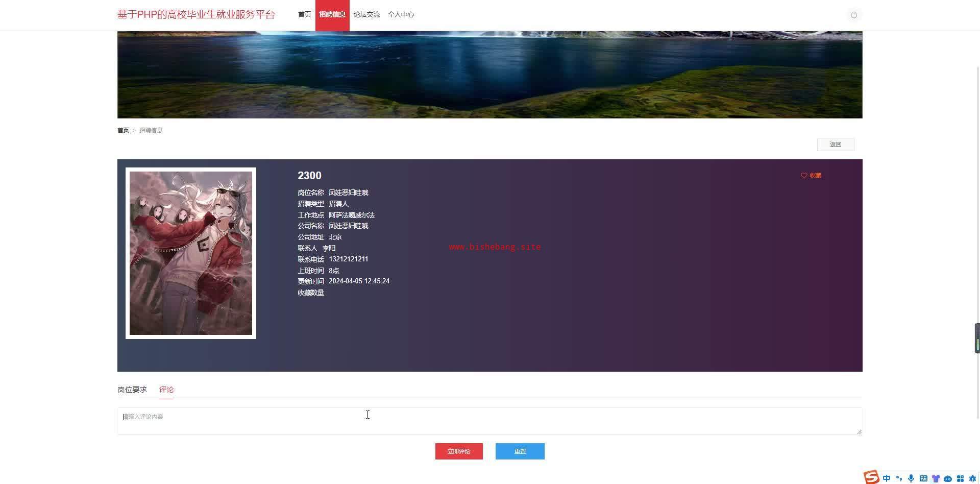Open 招聘信息 navigation item
Viewport: 980px width, 484px height.
pos(332,15)
